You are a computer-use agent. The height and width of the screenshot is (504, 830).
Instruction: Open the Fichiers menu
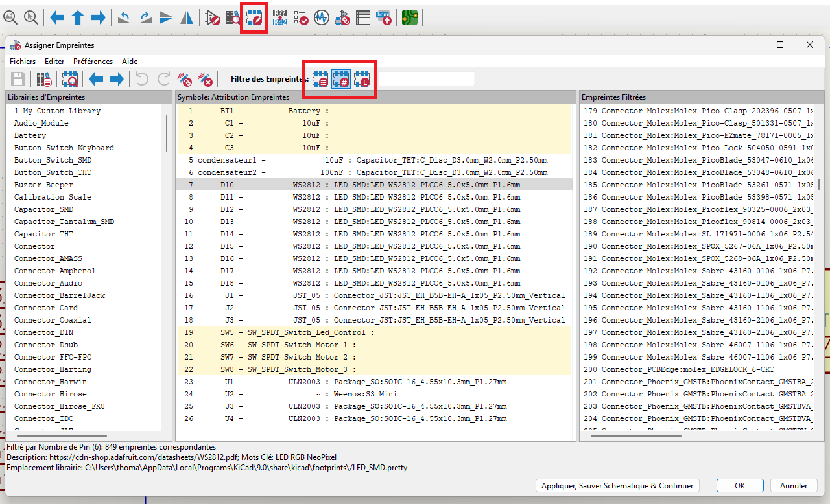click(23, 62)
